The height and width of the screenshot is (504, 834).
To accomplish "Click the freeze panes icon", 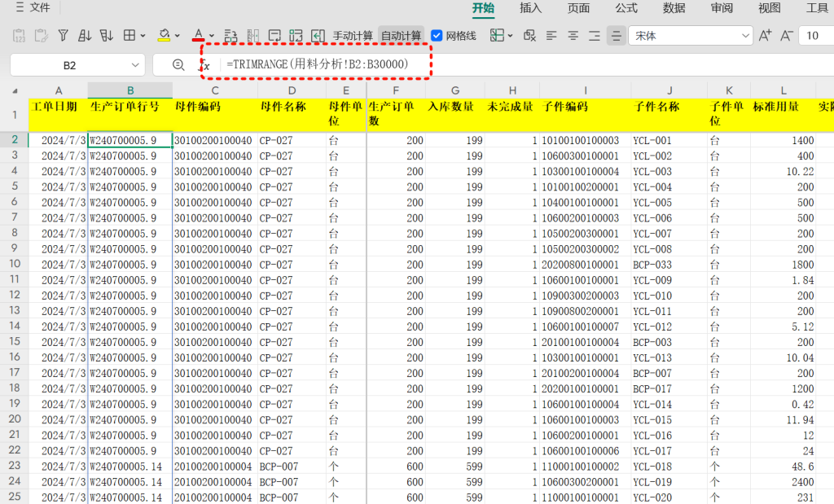I will (497, 36).
